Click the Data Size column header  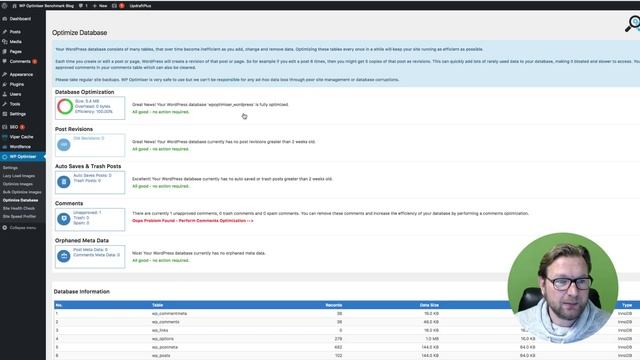429,305
